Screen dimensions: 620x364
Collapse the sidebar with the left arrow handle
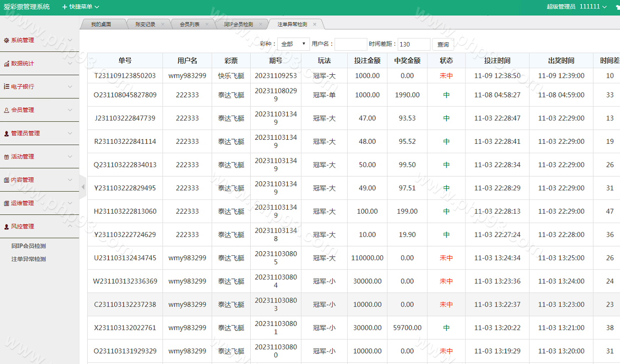click(83, 187)
